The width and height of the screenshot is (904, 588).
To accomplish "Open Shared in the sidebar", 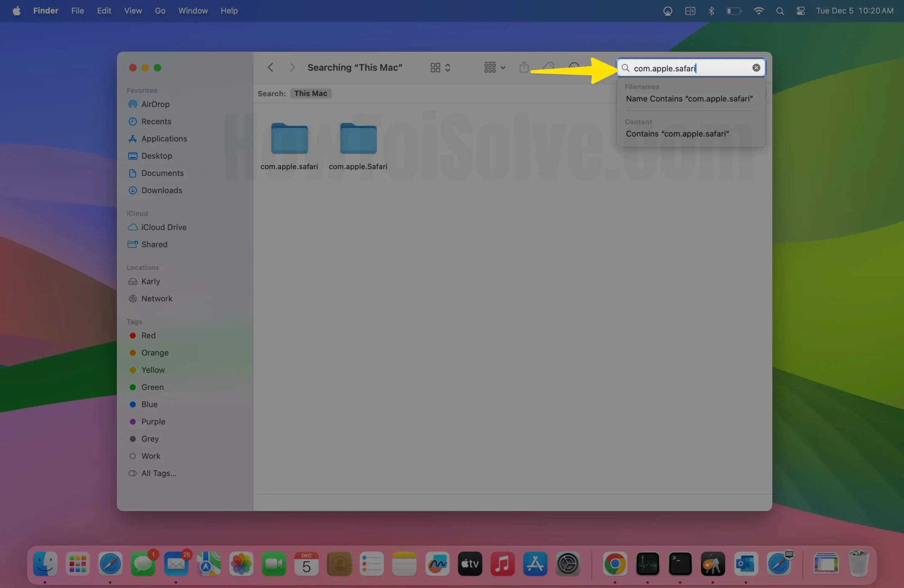I will pyautogui.click(x=148, y=244).
